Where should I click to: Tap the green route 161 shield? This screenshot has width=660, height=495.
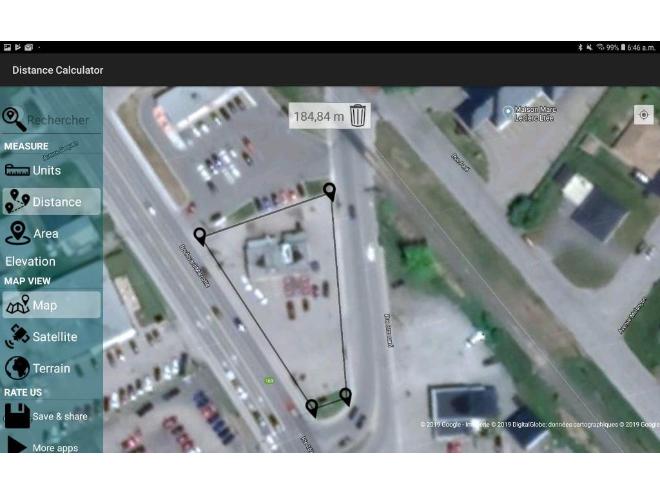pyautogui.click(x=269, y=381)
